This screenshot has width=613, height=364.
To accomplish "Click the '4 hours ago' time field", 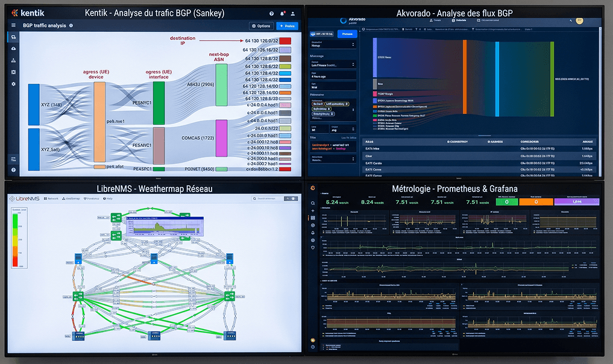I will [333, 75].
